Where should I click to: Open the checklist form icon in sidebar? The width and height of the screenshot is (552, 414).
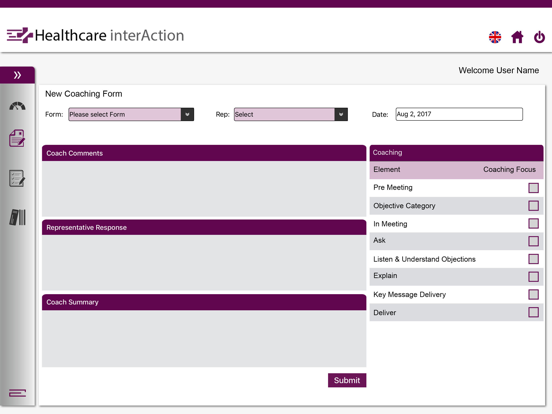17,178
